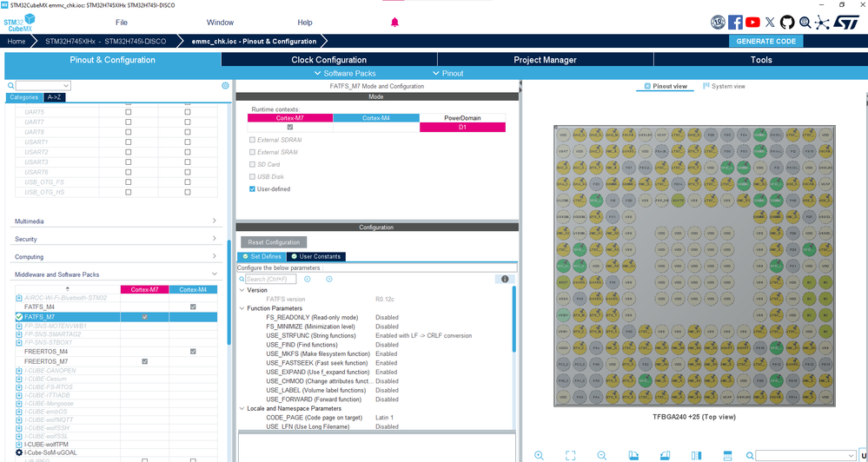868x462 pixels.
Task: Rotate the chip counter-clockwise
Action: pyautogui.click(x=665, y=455)
